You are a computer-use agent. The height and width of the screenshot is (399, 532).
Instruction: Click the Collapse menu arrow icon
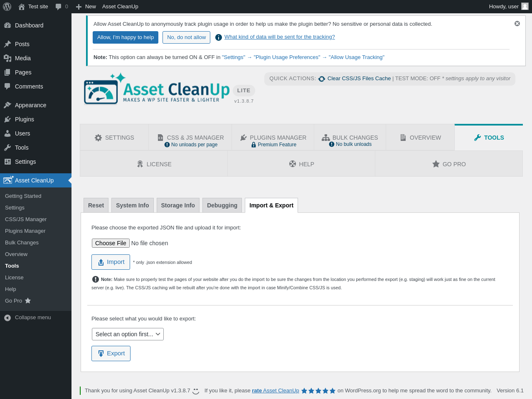pos(7,318)
